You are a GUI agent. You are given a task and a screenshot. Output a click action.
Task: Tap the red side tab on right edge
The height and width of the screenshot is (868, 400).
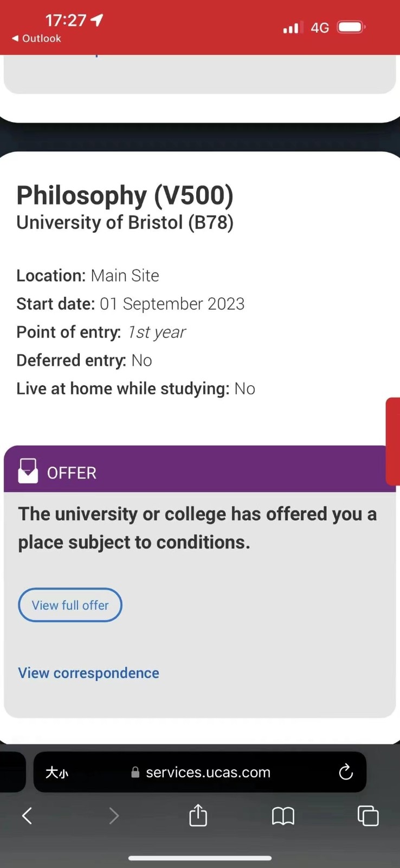tap(393, 441)
